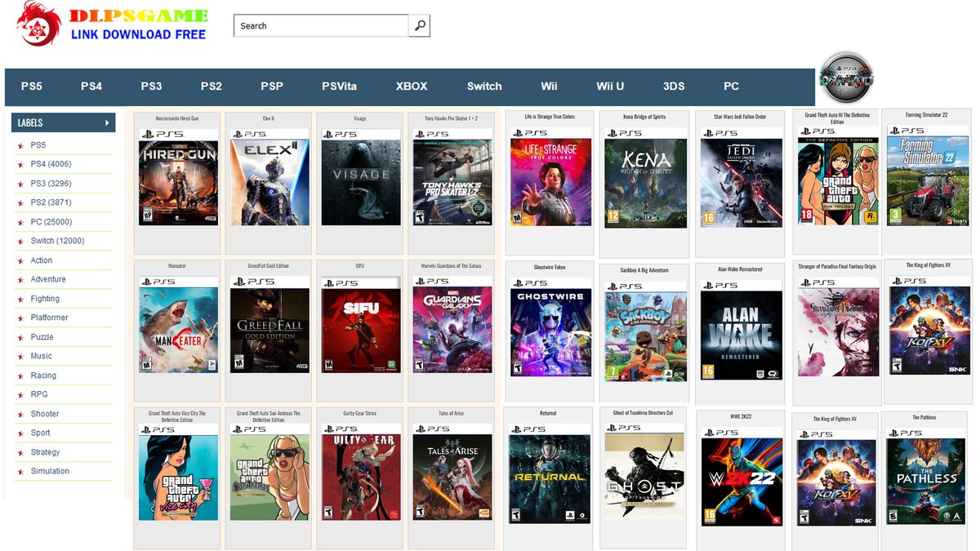Open the XBOX navigation tab
This screenshot has height=551, width=980.
412,86
